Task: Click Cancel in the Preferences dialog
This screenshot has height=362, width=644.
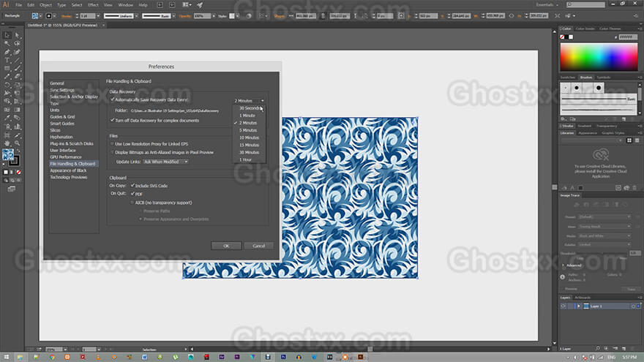Action: [259, 246]
